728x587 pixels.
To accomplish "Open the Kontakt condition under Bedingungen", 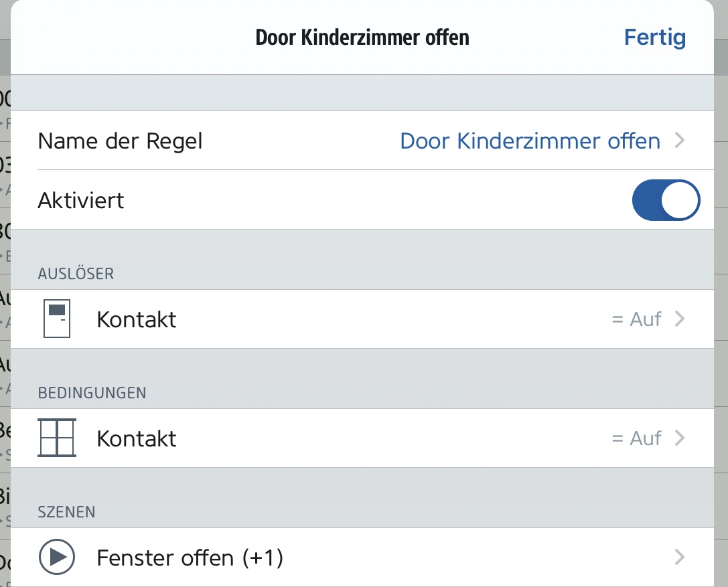I will pyautogui.click(x=137, y=438).
